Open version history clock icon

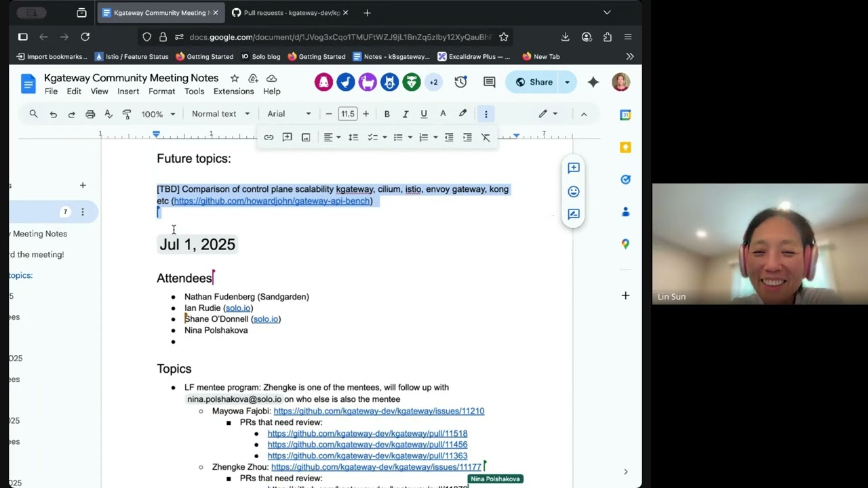click(x=460, y=82)
